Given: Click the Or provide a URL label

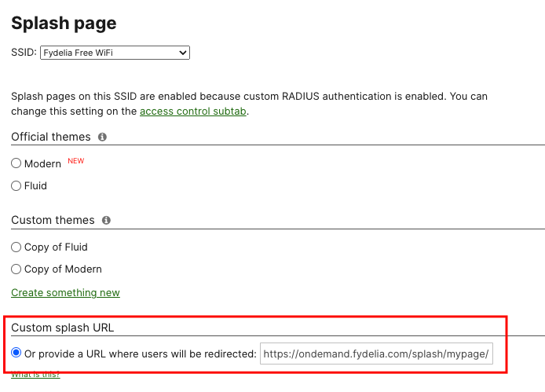Looking at the screenshot, I should click(x=141, y=354).
